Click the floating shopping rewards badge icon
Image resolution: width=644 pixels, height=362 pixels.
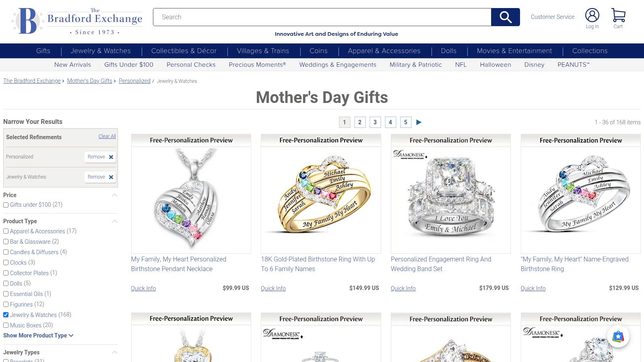click(618, 336)
